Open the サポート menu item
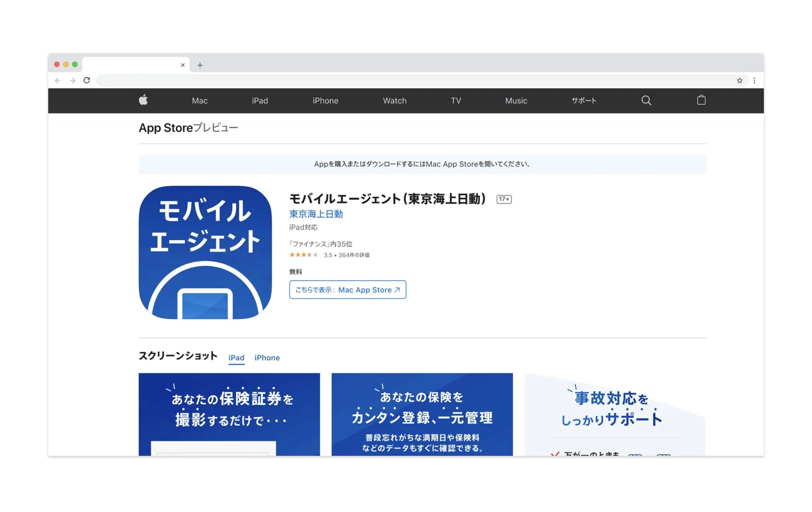The width and height of the screenshot is (812, 512). tap(584, 101)
